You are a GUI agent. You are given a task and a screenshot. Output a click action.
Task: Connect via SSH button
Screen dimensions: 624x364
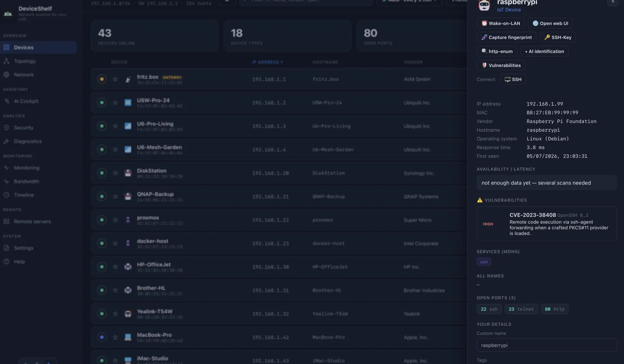coord(513,80)
